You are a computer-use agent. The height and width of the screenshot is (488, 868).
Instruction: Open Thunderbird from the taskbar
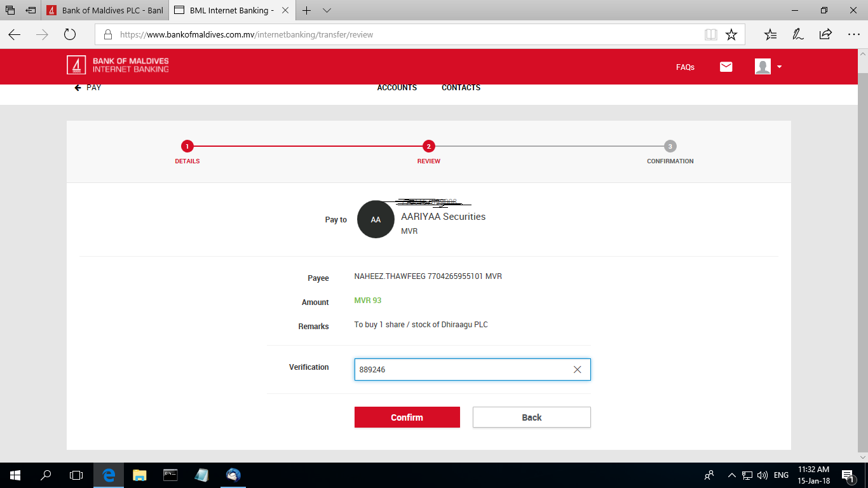pyautogui.click(x=233, y=475)
